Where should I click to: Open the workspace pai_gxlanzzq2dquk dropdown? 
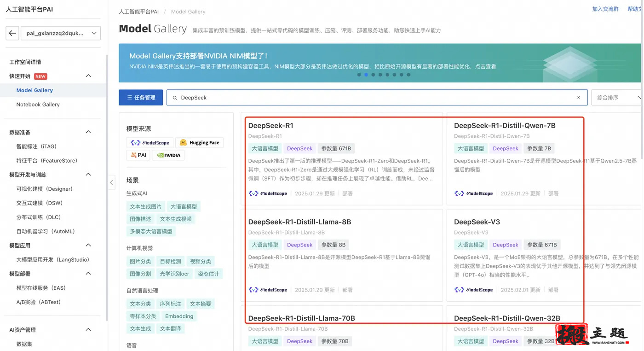click(61, 33)
